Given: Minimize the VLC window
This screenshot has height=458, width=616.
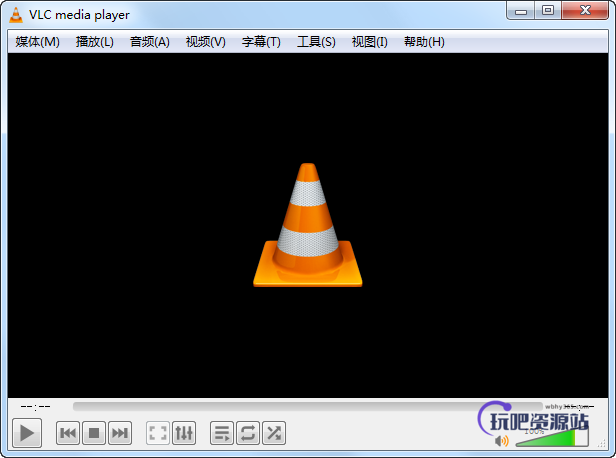Looking at the screenshot, I should [x=521, y=11].
